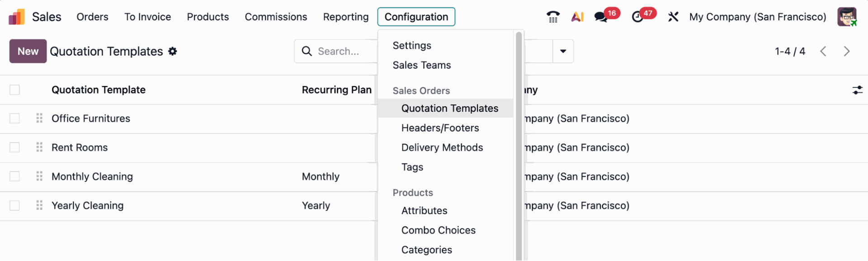Open the chat messages icon

[601, 17]
